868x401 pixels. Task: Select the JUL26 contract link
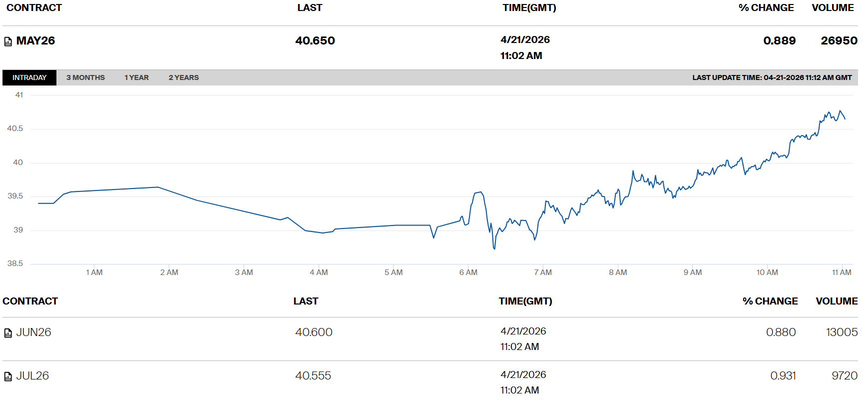tap(32, 376)
